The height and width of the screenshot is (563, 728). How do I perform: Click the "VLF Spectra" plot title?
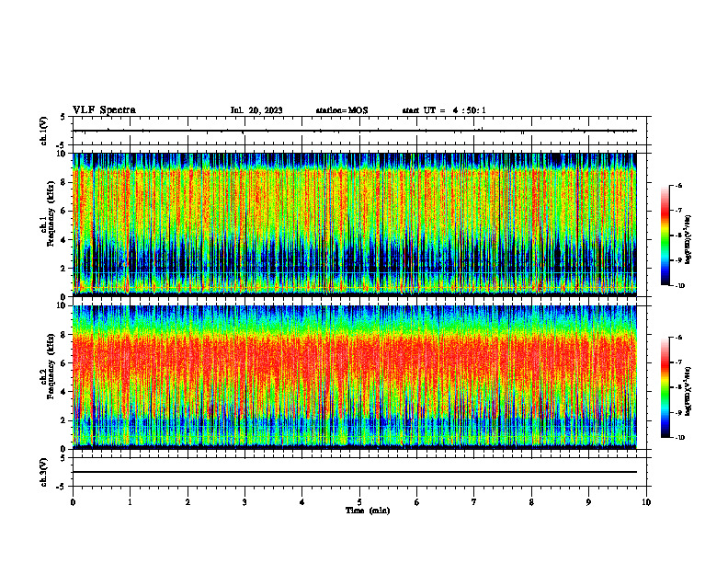coord(104,110)
